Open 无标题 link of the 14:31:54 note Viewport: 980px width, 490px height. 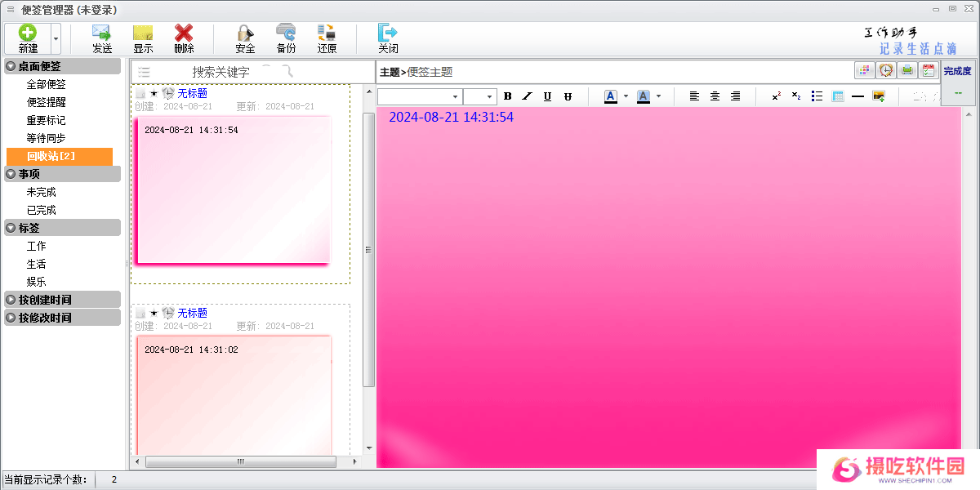coord(192,94)
